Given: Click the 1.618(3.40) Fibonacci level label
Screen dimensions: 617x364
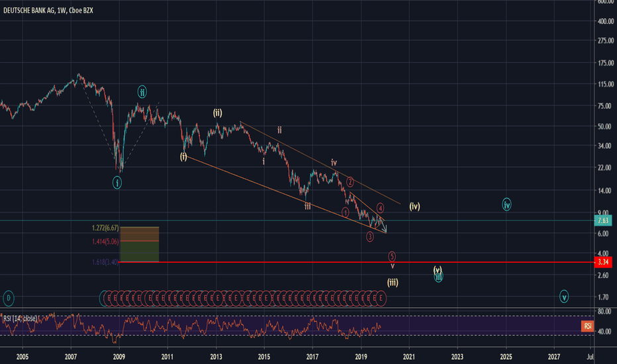Looking at the screenshot, I should point(105,262).
